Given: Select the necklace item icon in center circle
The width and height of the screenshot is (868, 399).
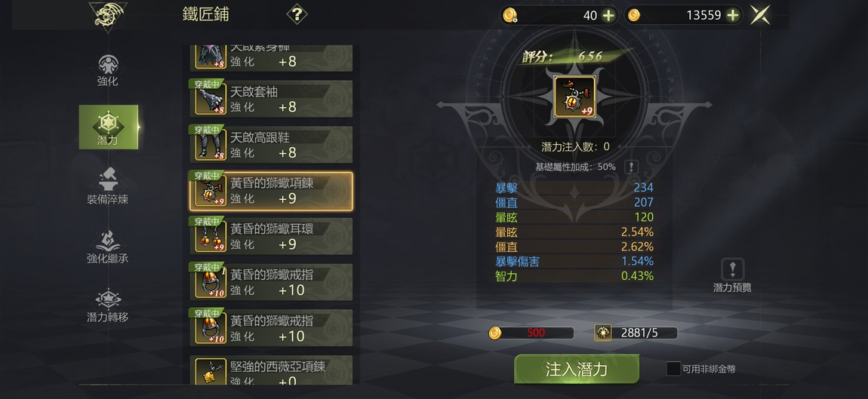Looking at the screenshot, I should tap(574, 97).
